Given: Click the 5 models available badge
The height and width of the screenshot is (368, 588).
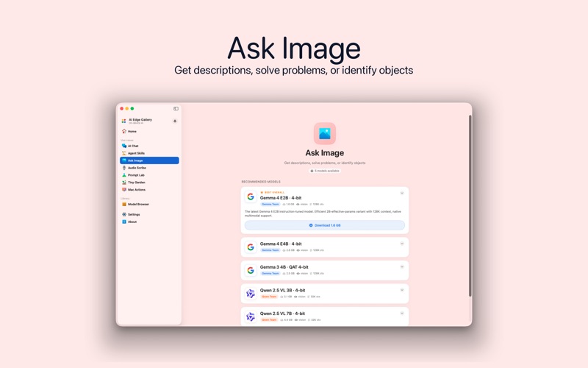Looking at the screenshot, I should (x=325, y=171).
